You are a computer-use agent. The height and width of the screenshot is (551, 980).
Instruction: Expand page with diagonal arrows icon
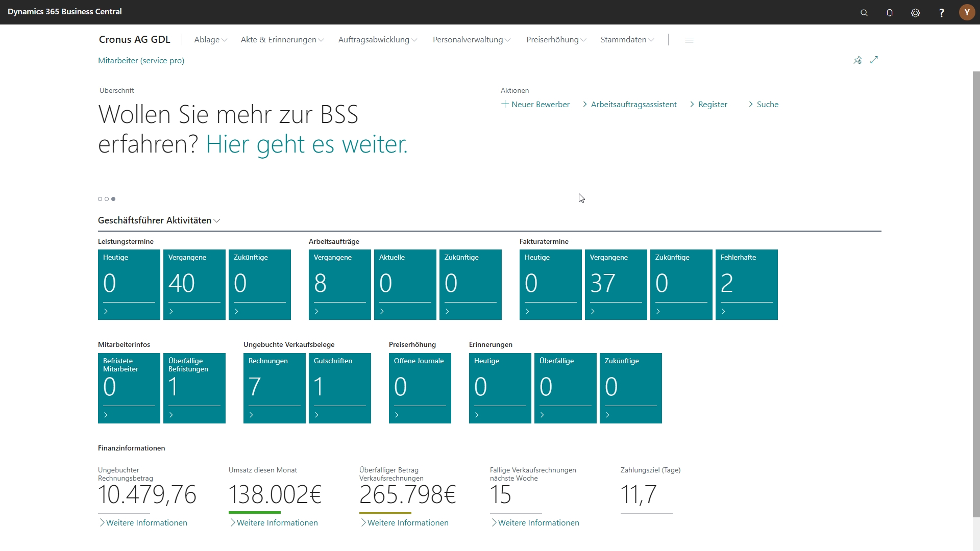pyautogui.click(x=874, y=60)
